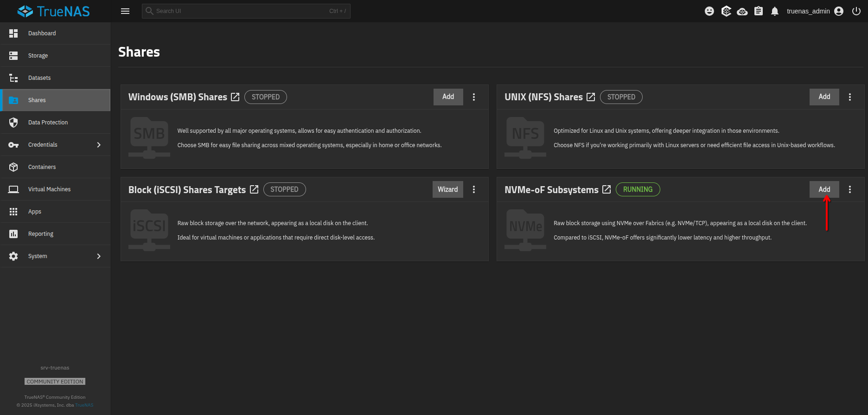The width and height of the screenshot is (868, 415).
Task: Click NFS service STOPPED status badge
Action: pos(621,97)
